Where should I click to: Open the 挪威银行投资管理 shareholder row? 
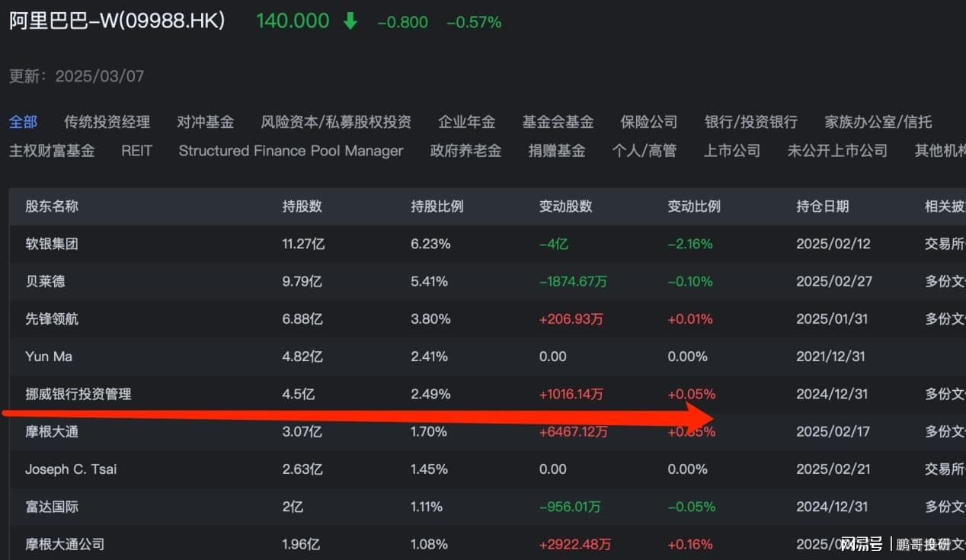tap(488, 394)
